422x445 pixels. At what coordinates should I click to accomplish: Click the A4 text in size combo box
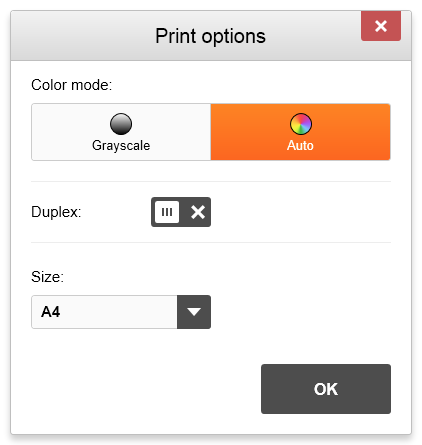pos(50,312)
